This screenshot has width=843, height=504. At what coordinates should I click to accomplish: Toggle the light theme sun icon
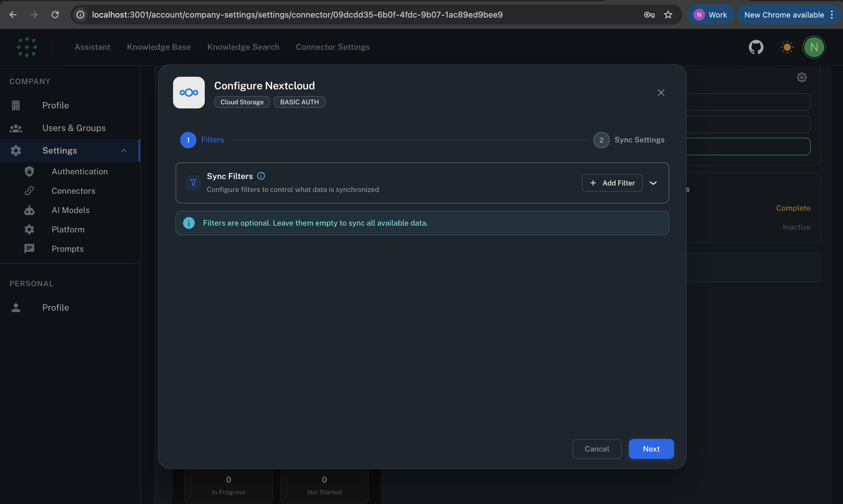coord(787,47)
